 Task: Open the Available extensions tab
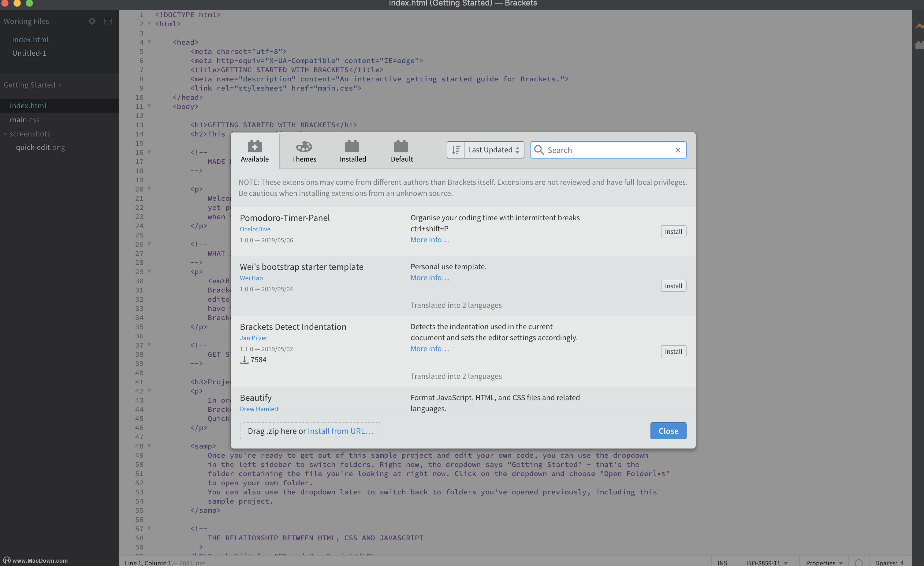(255, 151)
